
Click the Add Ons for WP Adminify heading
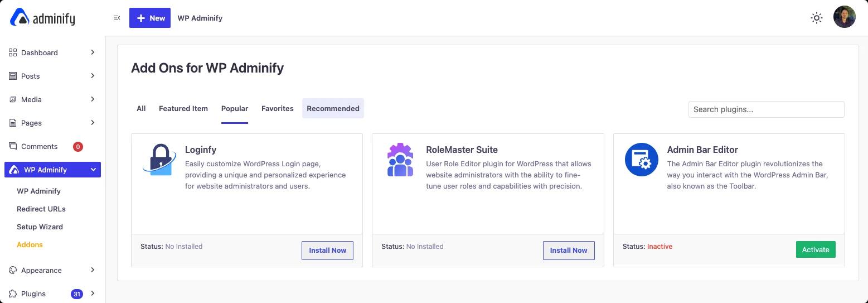207,68
